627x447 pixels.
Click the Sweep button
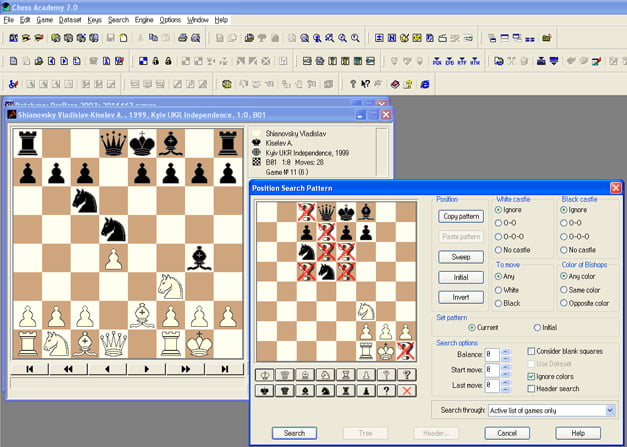tap(461, 257)
